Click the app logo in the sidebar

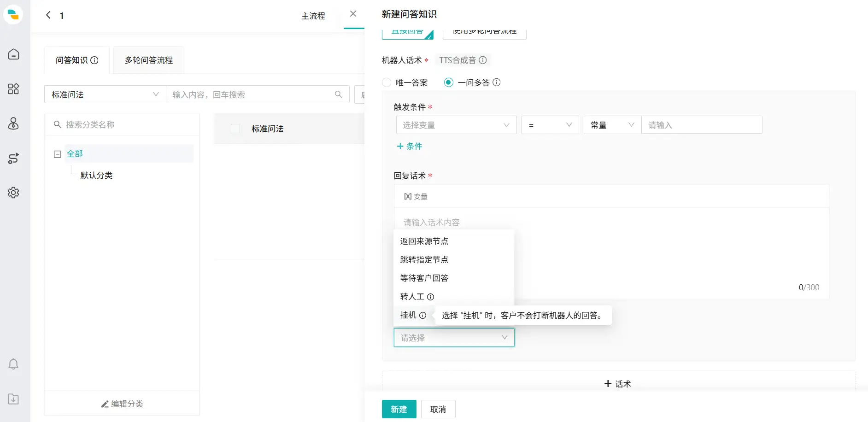13,15
